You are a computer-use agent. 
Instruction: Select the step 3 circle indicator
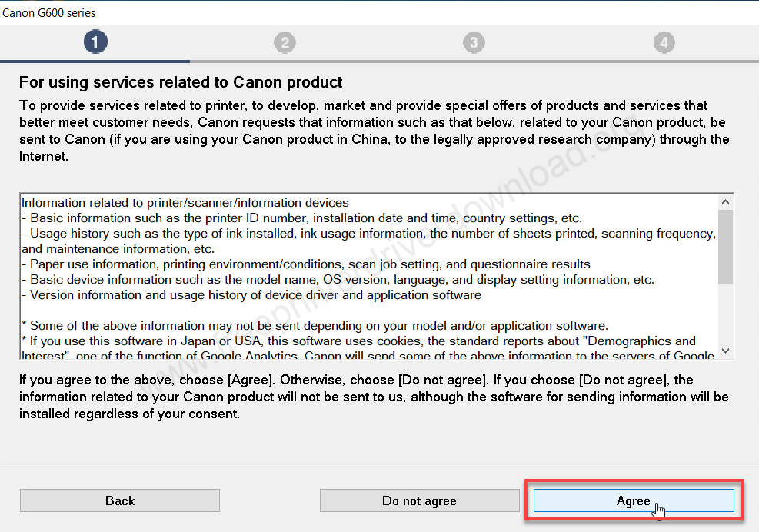[x=474, y=42]
